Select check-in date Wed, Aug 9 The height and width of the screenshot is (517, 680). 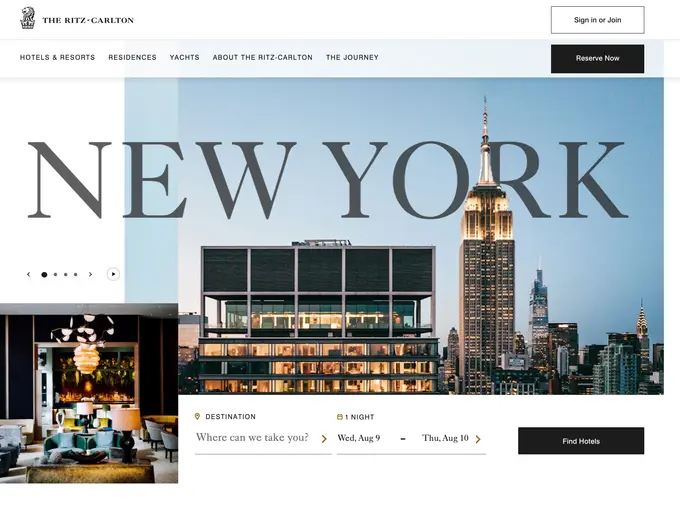(x=359, y=438)
